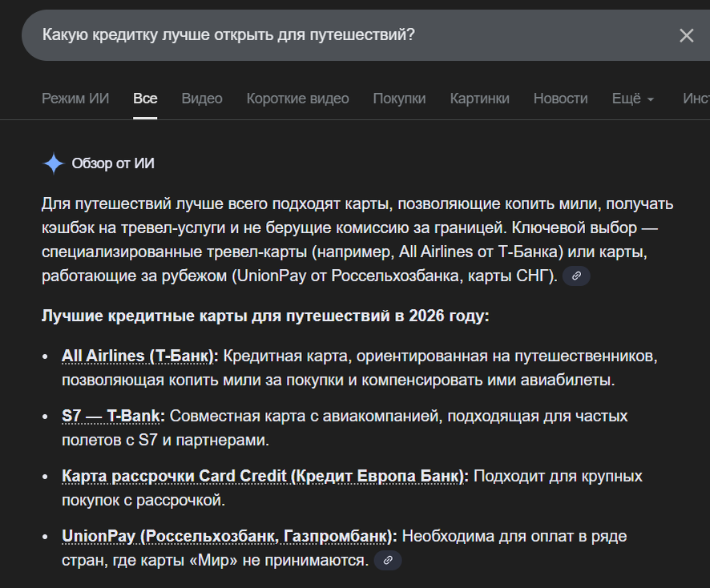Open the partially visible Инст tab on the right
Screen dimensions: 710x588
point(696,98)
